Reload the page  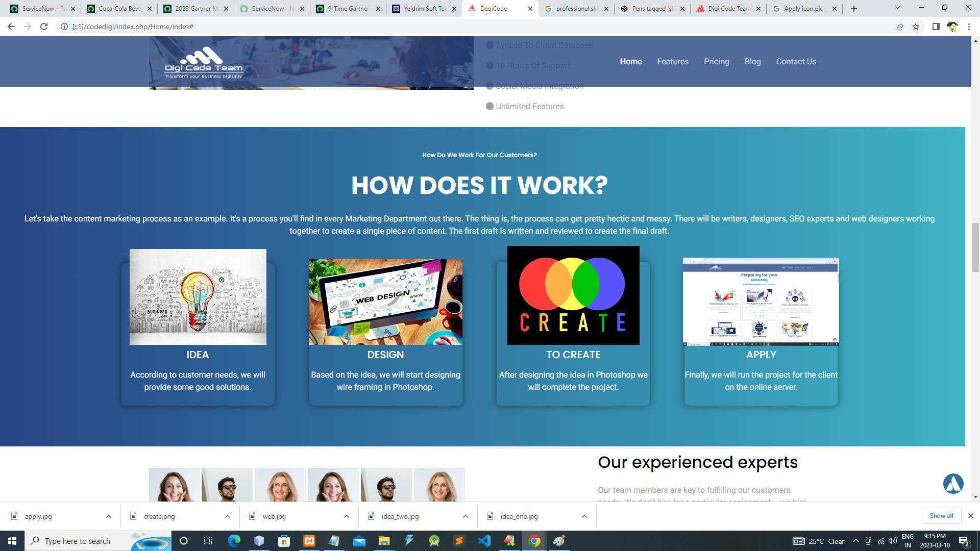(44, 27)
